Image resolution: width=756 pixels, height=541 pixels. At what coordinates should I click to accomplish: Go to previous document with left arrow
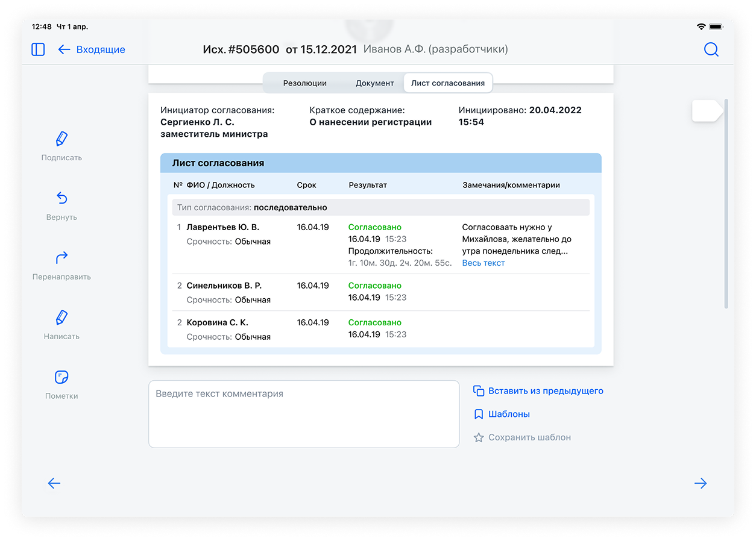pyautogui.click(x=54, y=483)
